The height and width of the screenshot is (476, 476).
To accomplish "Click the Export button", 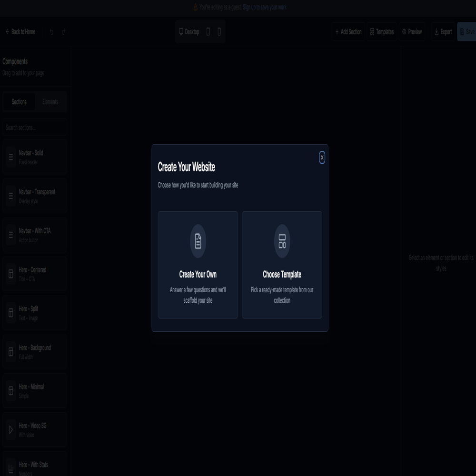I will pyautogui.click(x=443, y=32).
